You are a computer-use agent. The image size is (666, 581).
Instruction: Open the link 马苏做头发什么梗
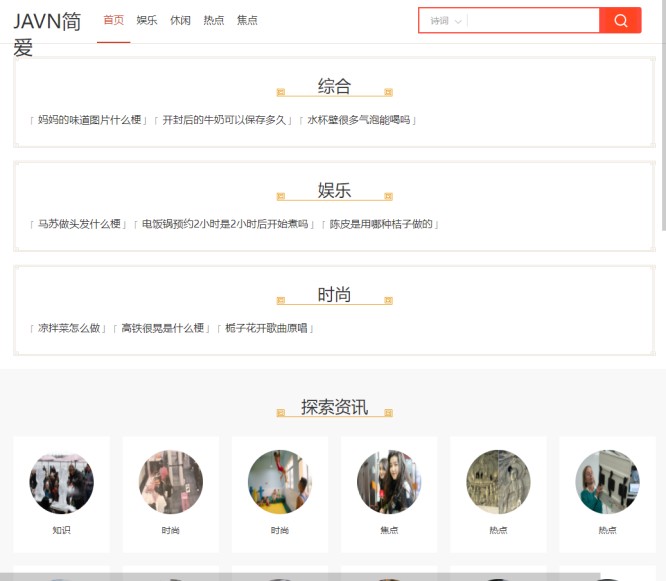[79, 224]
